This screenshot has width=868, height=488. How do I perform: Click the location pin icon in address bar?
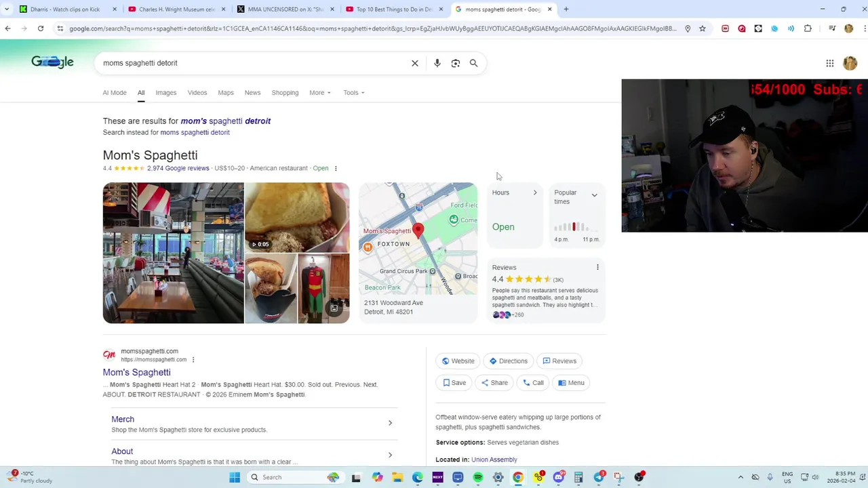(688, 28)
